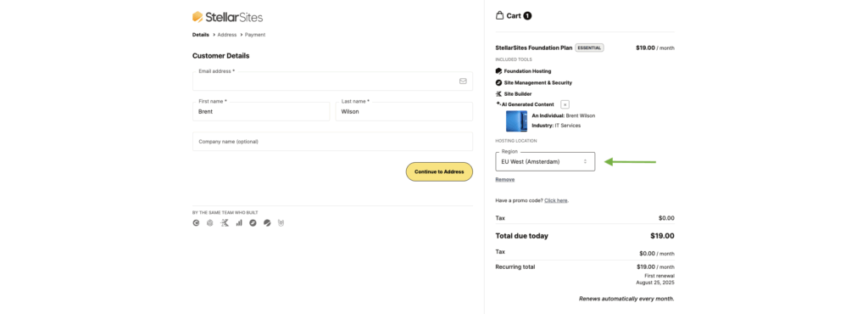Go to the Address step in breadcrumb
Image resolution: width=868 pixels, height=314 pixels.
coord(227,35)
